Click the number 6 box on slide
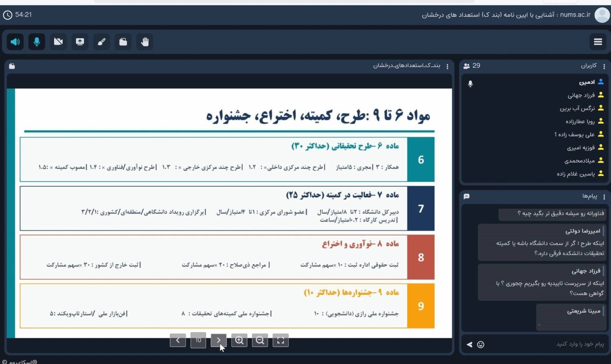 point(421,160)
